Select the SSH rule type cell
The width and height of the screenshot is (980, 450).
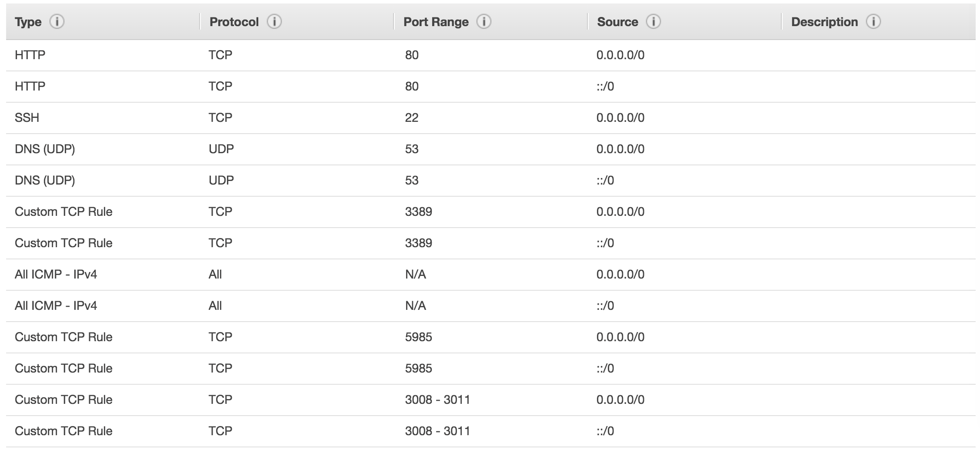27,118
